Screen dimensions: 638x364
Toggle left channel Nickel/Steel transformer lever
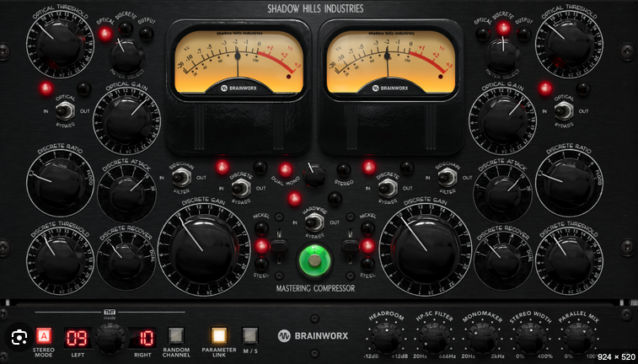279,247
